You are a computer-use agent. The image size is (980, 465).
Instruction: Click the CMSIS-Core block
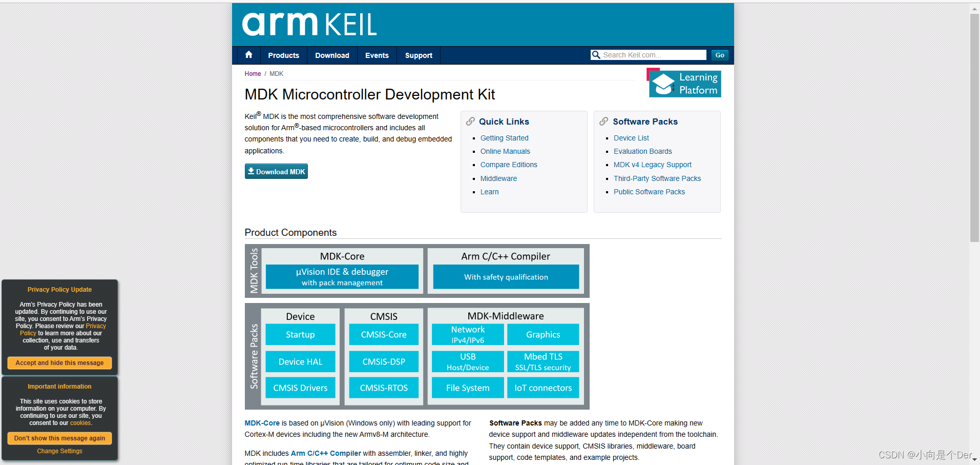pos(384,334)
